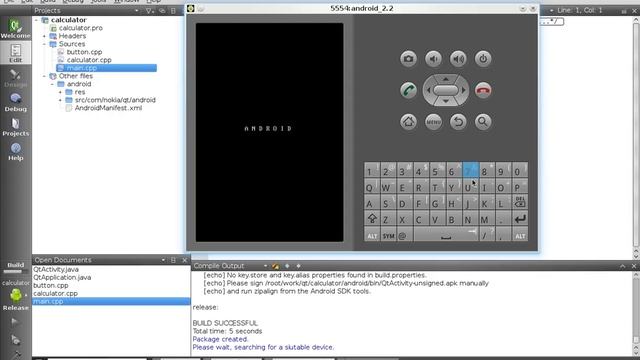The width and height of the screenshot is (640, 360).
Task: Open the Help mode
Action: [x=16, y=151]
